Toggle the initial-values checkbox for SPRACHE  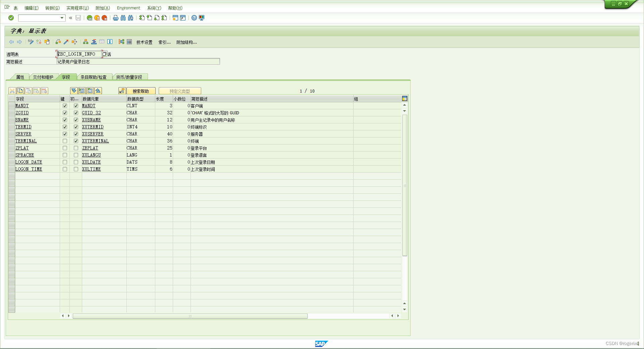pyautogui.click(x=76, y=155)
